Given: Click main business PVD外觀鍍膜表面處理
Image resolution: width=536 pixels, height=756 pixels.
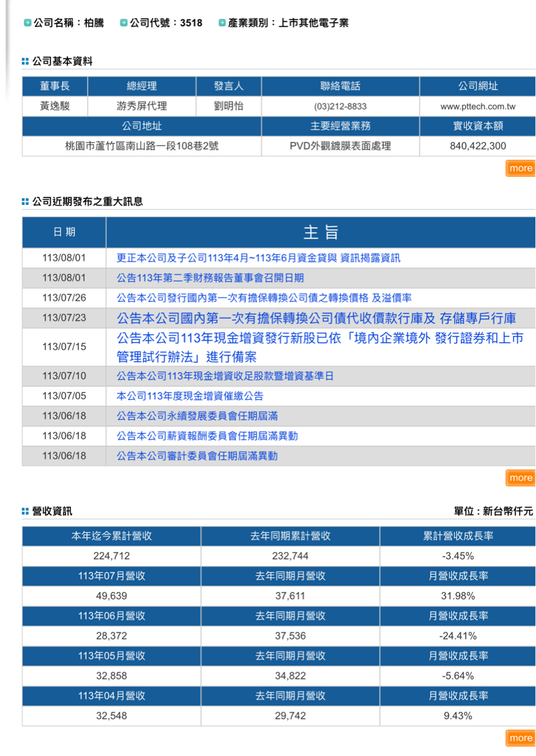Looking at the screenshot, I should pyautogui.click(x=340, y=146).
